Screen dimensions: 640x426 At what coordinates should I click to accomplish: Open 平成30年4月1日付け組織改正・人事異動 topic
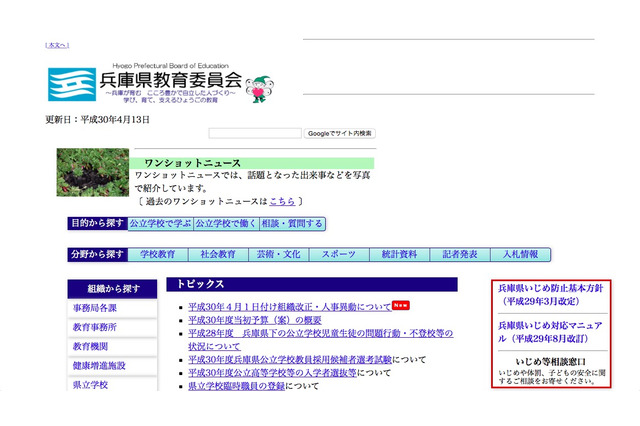290,307
